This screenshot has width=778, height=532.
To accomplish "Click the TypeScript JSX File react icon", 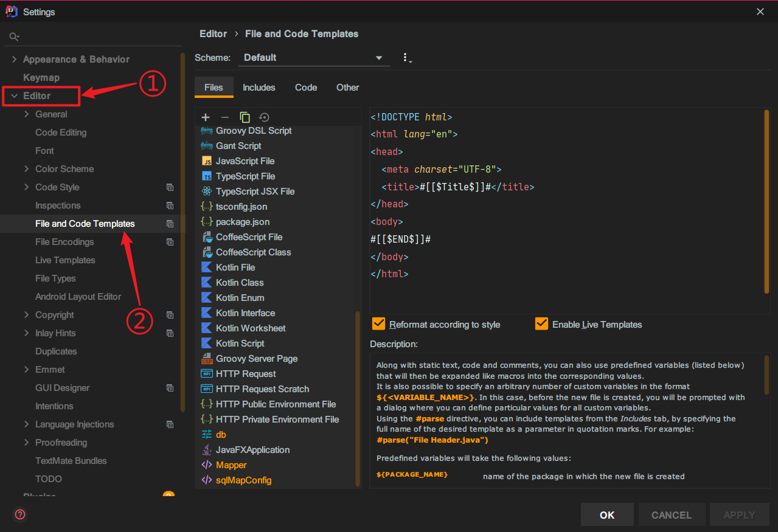I will click(x=206, y=192).
